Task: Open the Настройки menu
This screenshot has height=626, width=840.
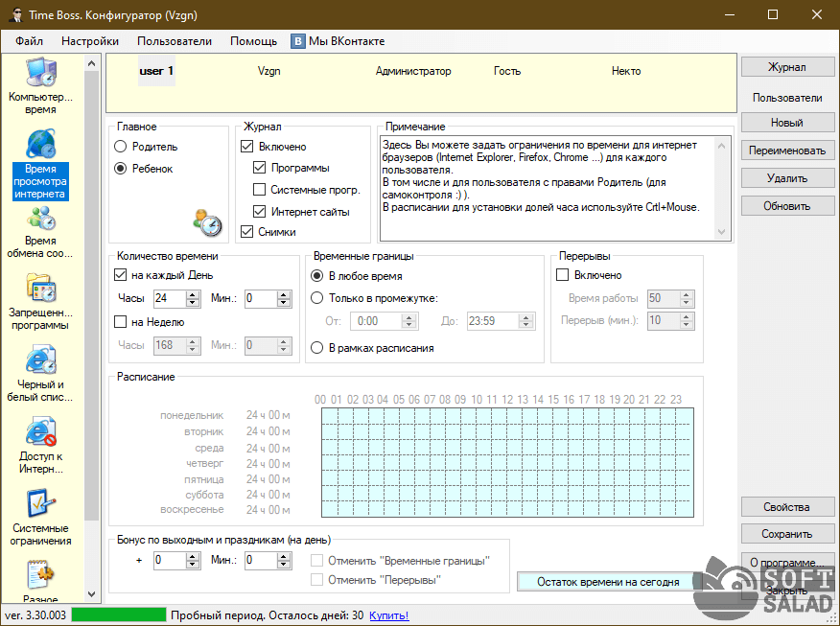Action: click(x=90, y=41)
